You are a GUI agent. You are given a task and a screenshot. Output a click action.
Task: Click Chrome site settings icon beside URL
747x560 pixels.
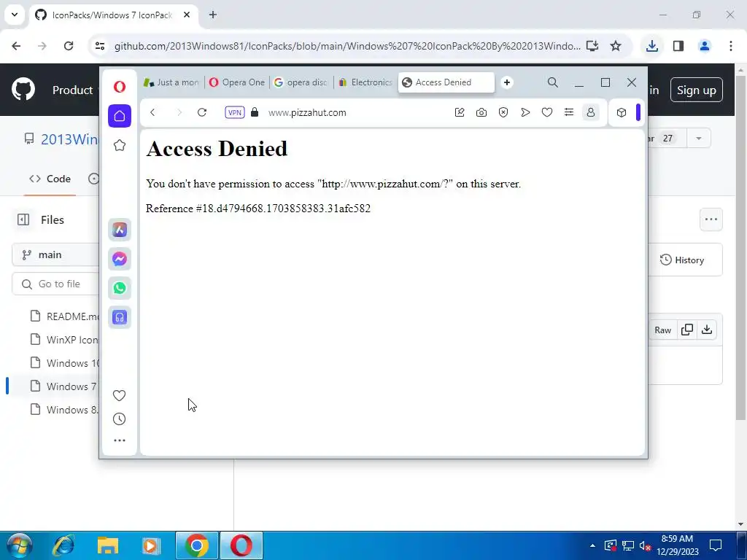pyautogui.click(x=99, y=46)
